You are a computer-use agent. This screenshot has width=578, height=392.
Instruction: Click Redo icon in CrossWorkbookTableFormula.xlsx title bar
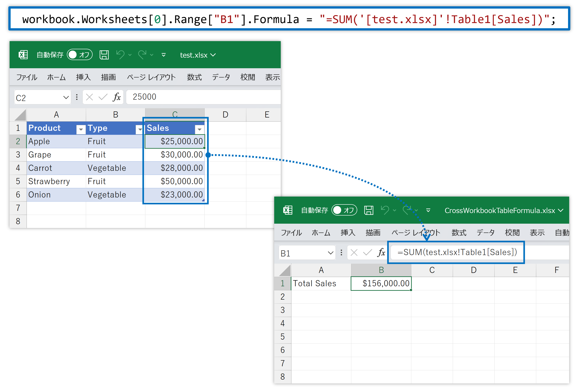coord(407,210)
